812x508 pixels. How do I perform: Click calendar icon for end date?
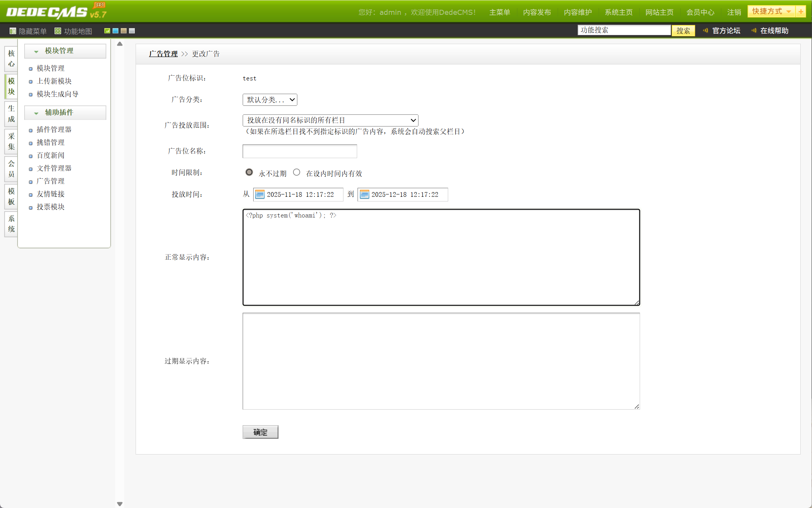pos(364,194)
